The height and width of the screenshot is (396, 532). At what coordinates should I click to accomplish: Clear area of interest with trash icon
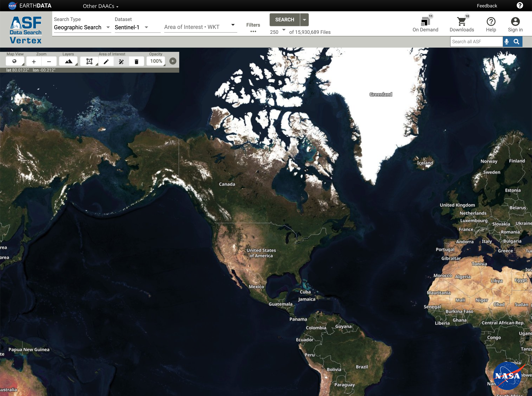pos(136,62)
